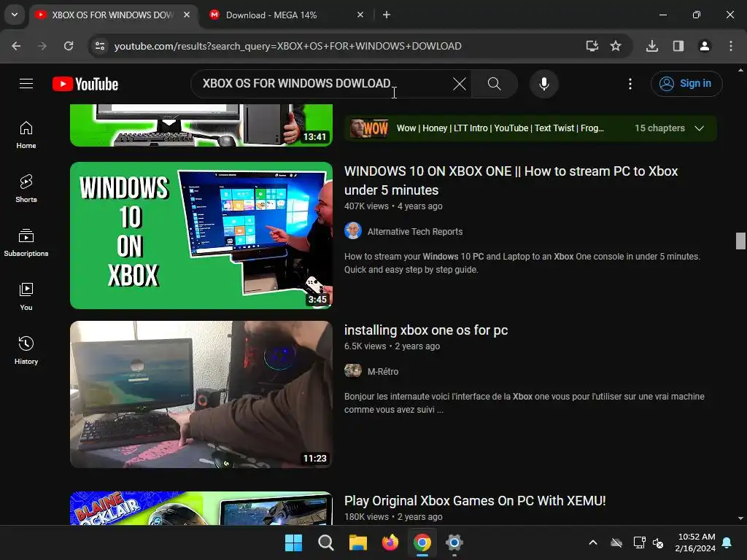The width and height of the screenshot is (747, 560).
Task: Clear the search box text
Action: click(460, 84)
